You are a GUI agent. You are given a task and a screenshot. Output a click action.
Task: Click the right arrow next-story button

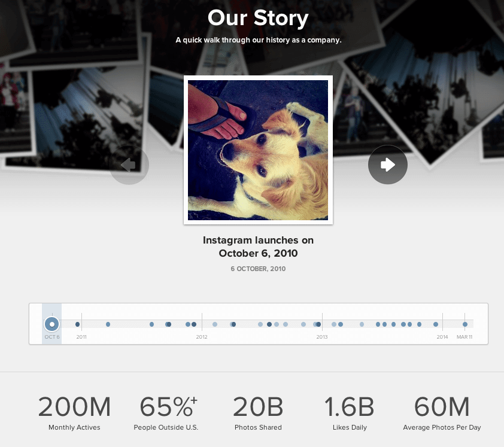coord(388,165)
